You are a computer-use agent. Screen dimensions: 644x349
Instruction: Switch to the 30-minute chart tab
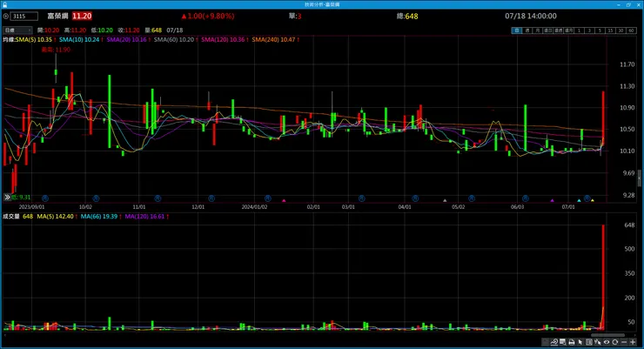click(x=621, y=30)
